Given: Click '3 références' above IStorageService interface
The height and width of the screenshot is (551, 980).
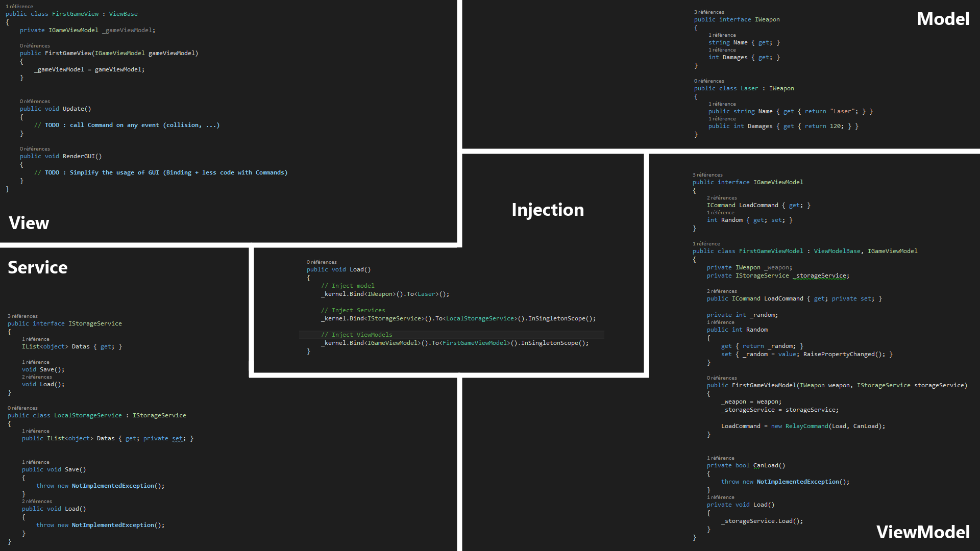Looking at the screenshot, I should point(22,316).
